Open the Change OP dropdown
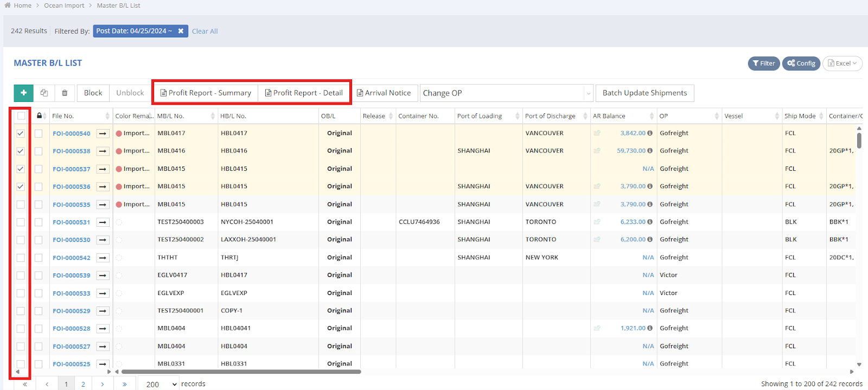 click(x=506, y=93)
